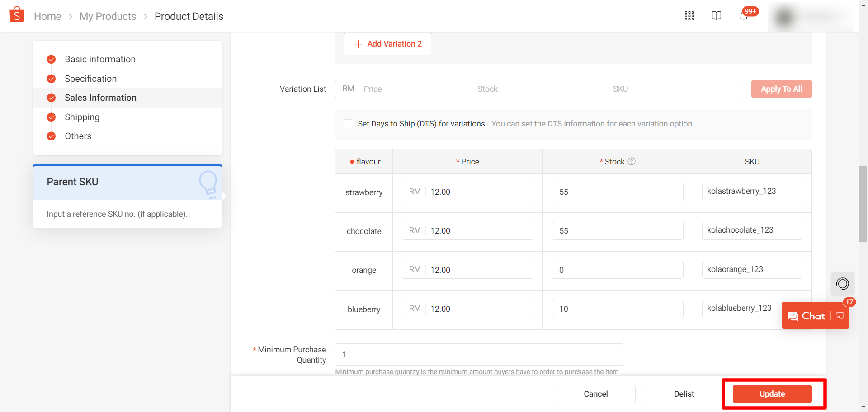The image size is (868, 412).
Task: Click the orange flavour stock field
Action: coord(617,270)
